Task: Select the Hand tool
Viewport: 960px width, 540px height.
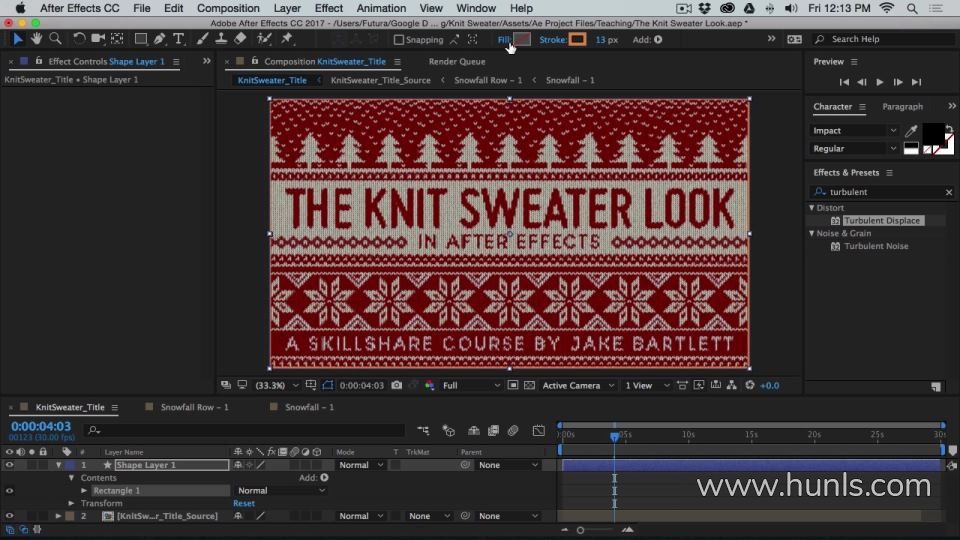Action: coord(36,39)
